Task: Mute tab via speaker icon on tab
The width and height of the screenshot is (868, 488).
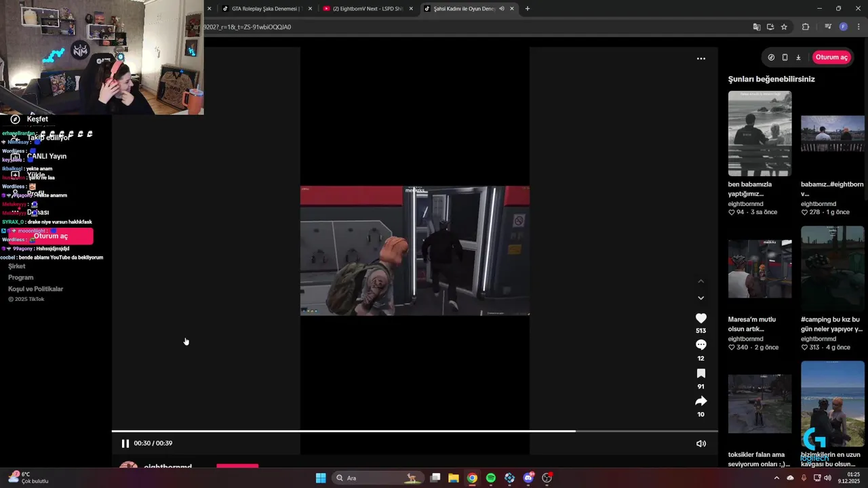Action: (502, 9)
